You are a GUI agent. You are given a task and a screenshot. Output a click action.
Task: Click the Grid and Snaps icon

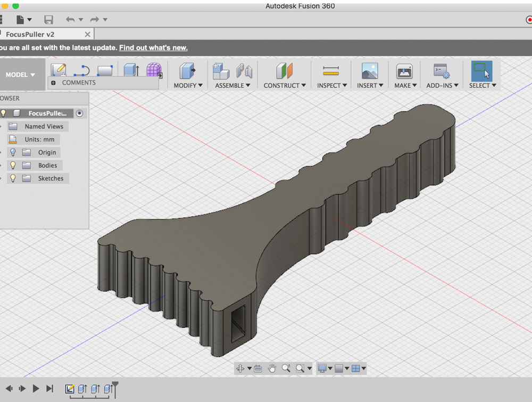(338, 368)
